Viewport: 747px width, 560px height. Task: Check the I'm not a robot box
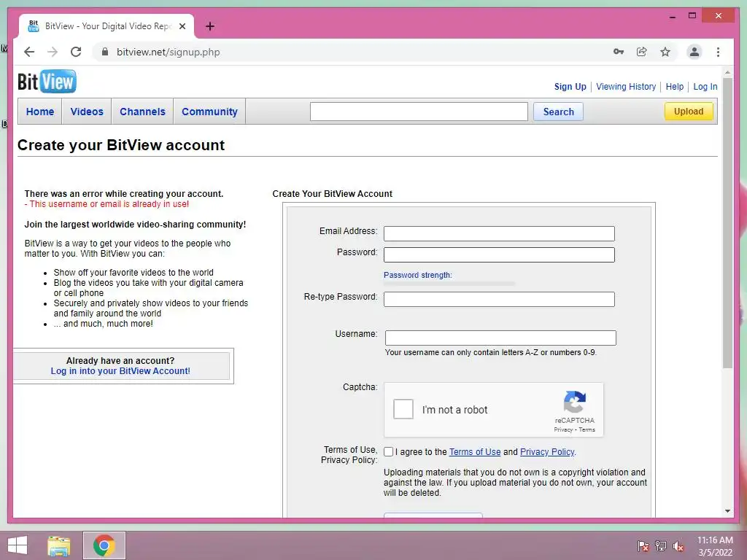403,410
